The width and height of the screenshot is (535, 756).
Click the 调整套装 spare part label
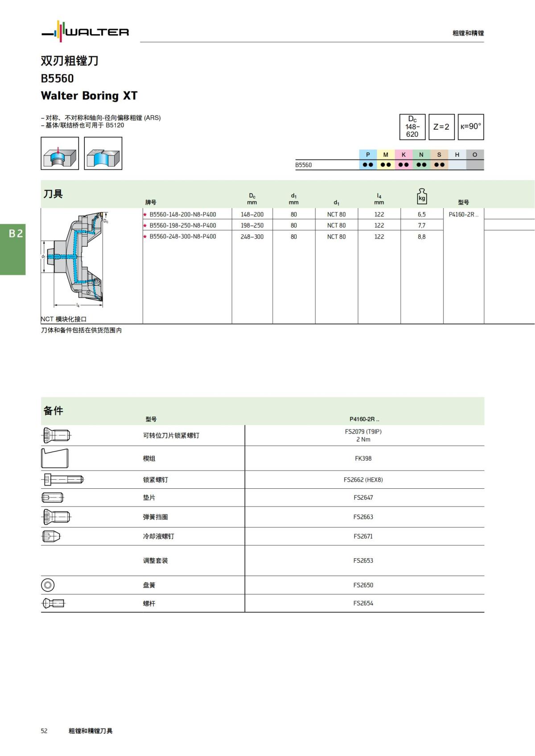[156, 560]
